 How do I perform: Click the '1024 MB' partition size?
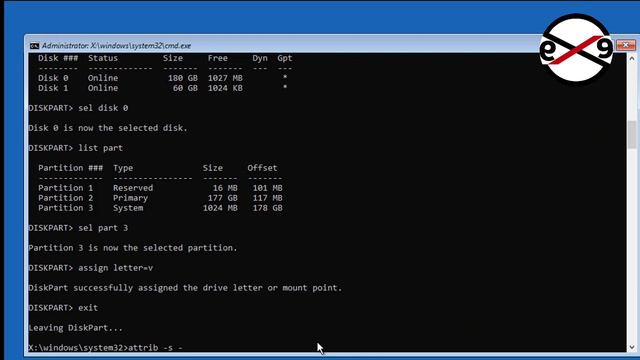(220, 208)
